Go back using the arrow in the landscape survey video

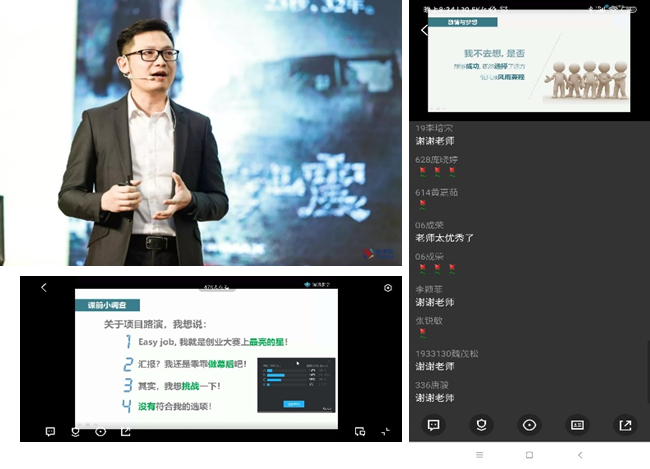point(44,288)
